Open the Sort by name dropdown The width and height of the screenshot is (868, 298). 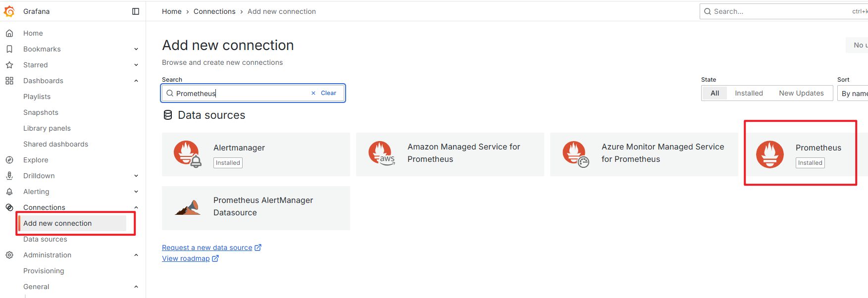(x=853, y=93)
